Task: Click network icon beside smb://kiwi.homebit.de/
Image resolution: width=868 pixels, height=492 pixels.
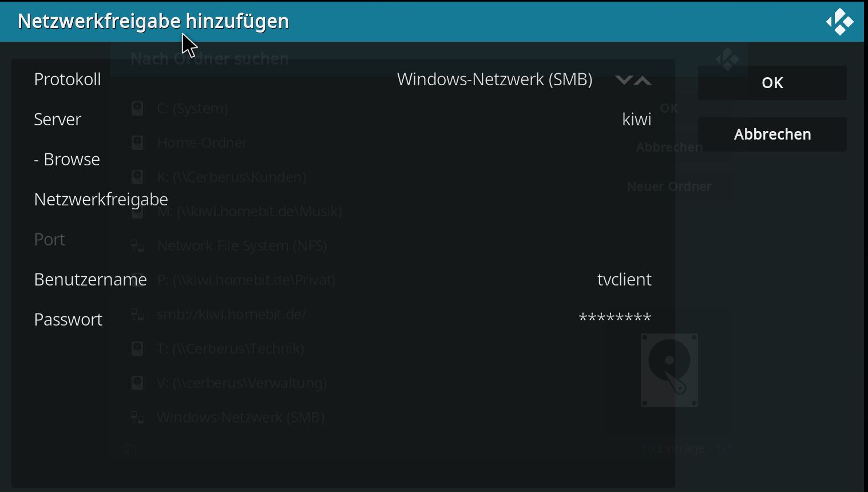Action: (x=137, y=314)
